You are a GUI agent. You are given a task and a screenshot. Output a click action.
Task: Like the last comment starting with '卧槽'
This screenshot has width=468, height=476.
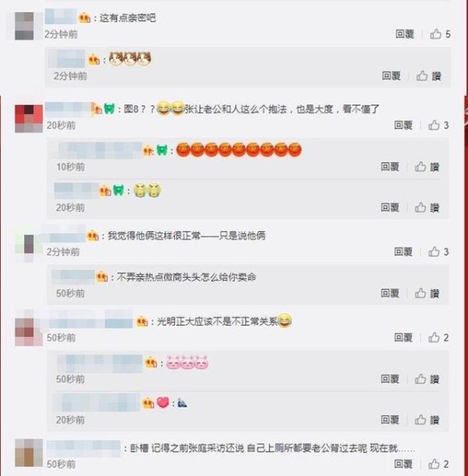pyautogui.click(x=438, y=464)
